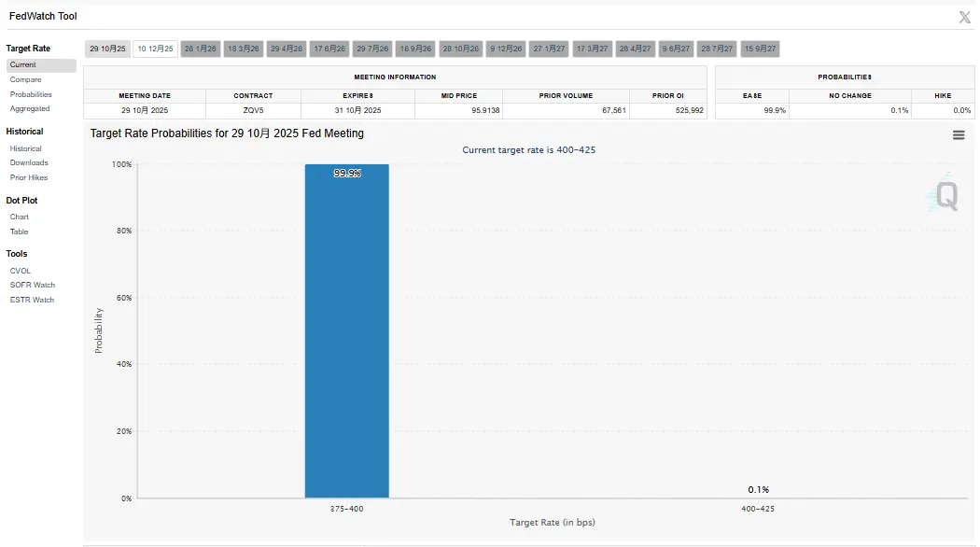This screenshot has height=547, width=980.
Task: Click the Target Rate sidebar heading
Action: pyautogui.click(x=28, y=49)
